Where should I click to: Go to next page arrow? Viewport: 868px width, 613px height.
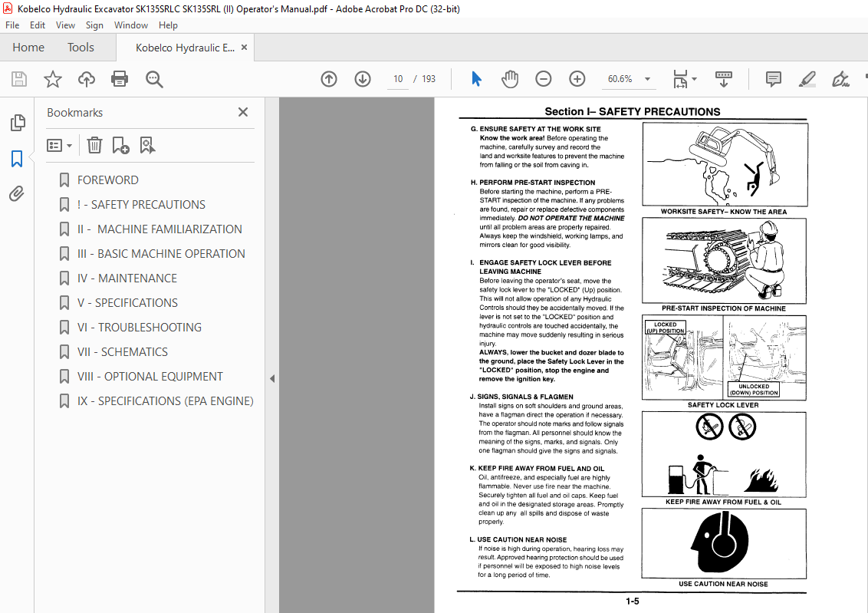[363, 79]
